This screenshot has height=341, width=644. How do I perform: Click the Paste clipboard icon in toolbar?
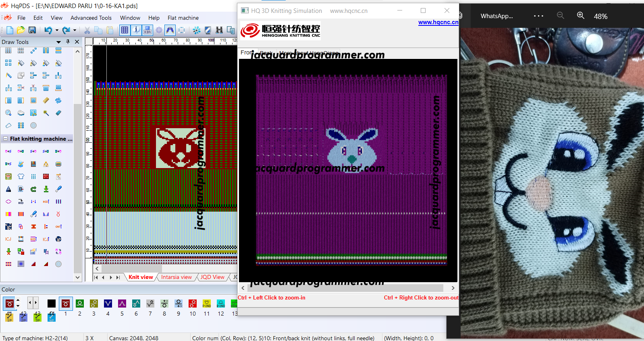(x=110, y=30)
